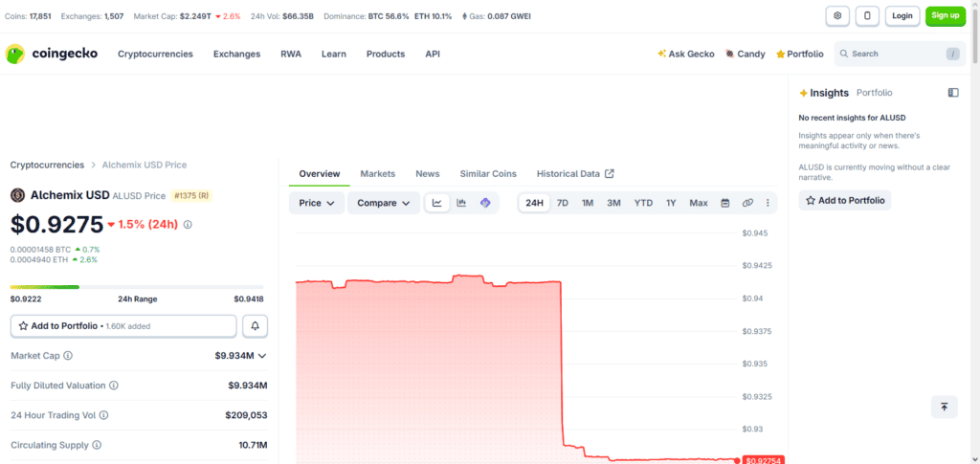Expand the Price dropdown

pyautogui.click(x=317, y=203)
